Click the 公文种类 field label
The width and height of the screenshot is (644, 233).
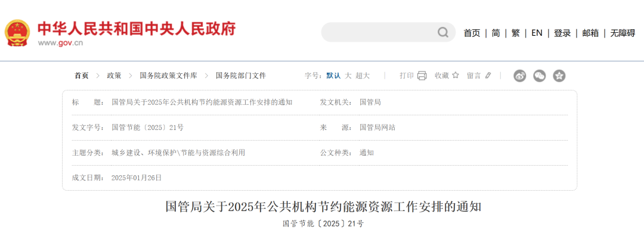336,153
